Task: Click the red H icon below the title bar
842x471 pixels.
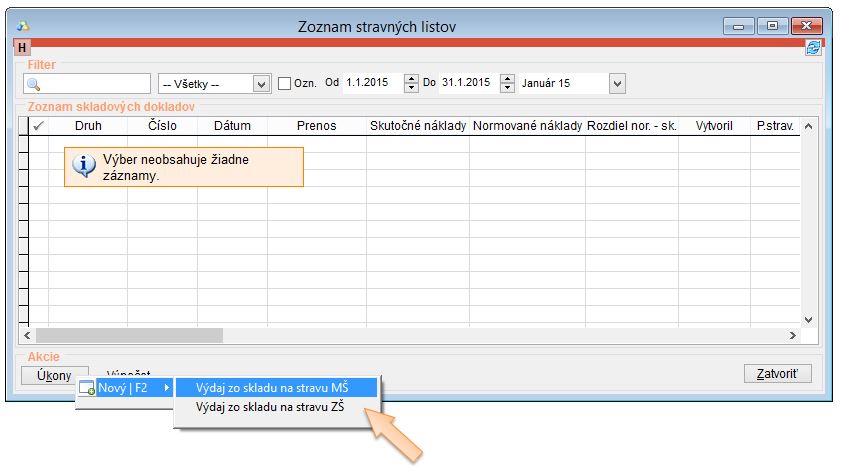Action: 22,47
